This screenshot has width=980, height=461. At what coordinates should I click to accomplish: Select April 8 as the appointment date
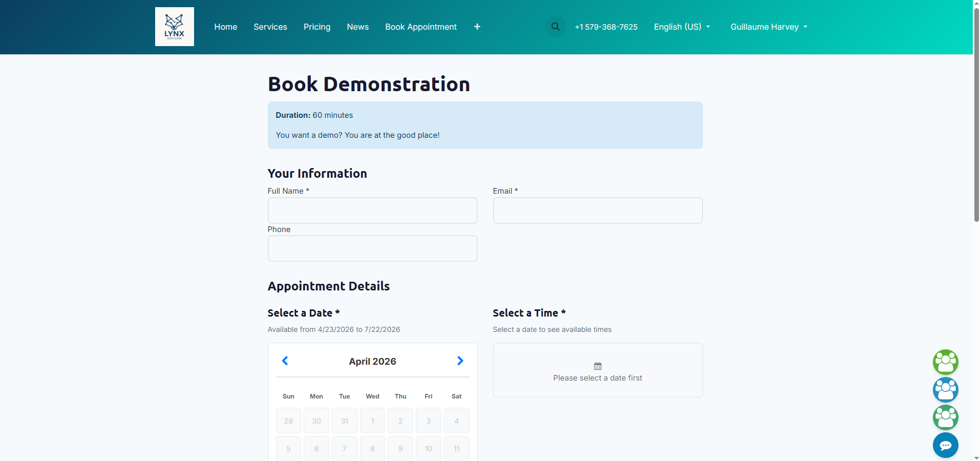click(x=372, y=448)
